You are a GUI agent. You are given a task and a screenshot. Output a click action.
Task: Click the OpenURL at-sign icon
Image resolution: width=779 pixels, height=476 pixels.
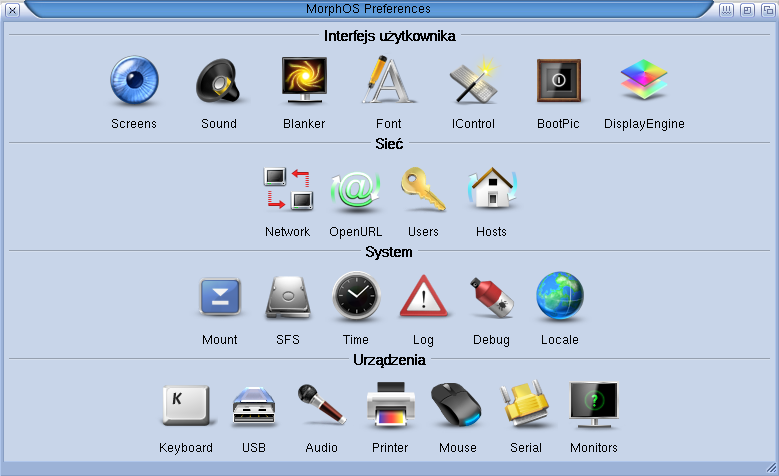356,190
